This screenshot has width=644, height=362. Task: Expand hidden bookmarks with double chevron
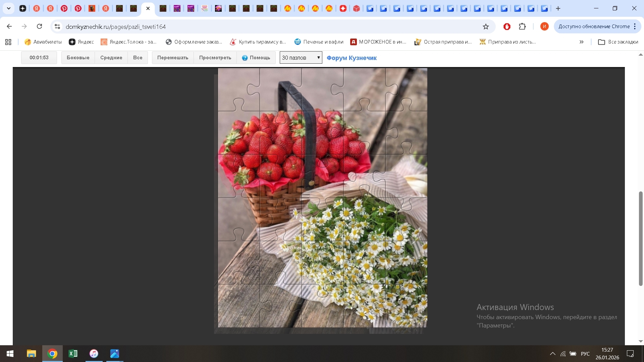581,42
